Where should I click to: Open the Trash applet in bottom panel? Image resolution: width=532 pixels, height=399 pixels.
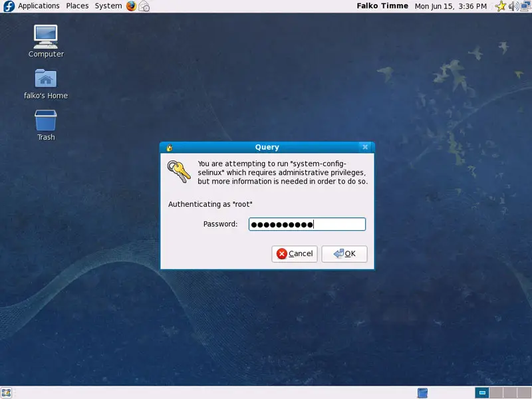click(422, 393)
